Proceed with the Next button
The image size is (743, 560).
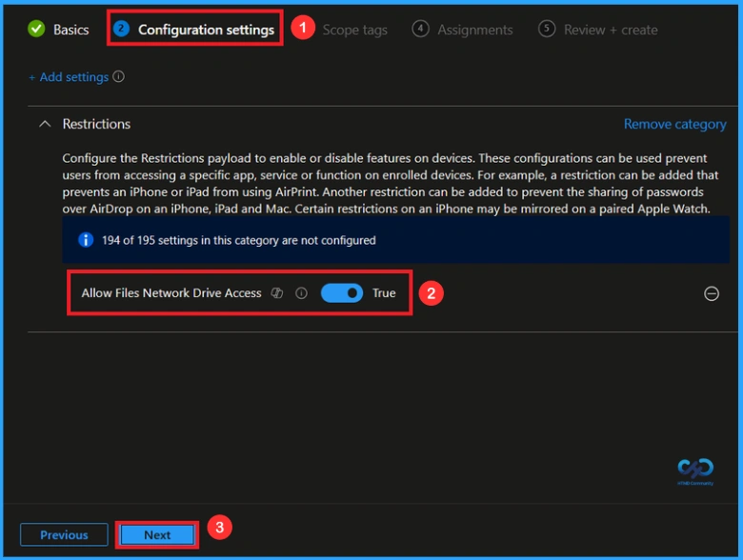click(x=157, y=535)
